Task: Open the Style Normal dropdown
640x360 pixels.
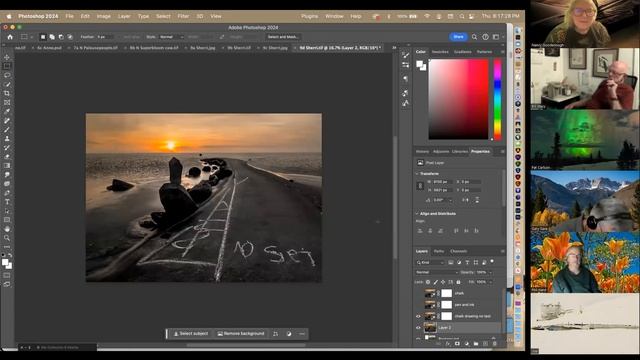Action: coord(171,37)
